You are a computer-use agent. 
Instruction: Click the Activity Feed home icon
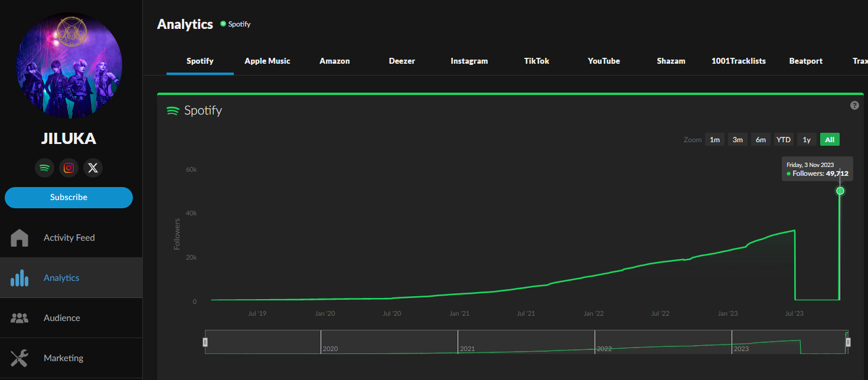19,238
